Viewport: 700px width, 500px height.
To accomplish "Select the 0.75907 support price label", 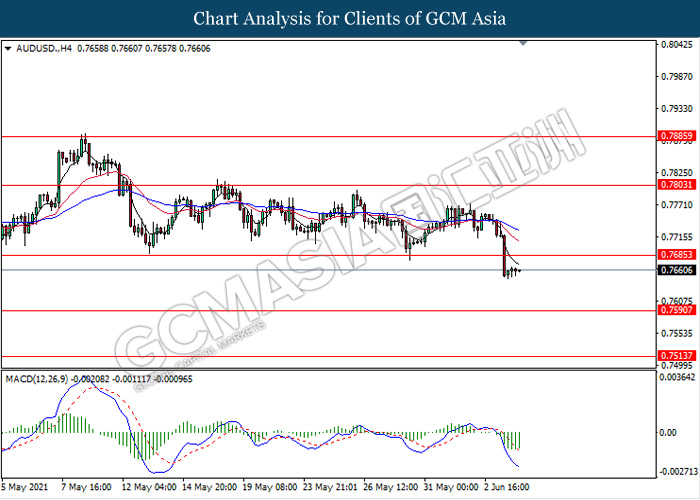I will [x=677, y=310].
